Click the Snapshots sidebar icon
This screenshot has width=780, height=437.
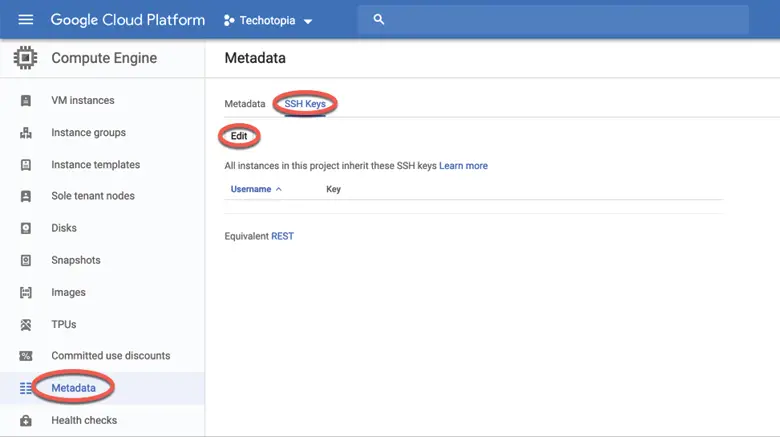tap(27, 260)
